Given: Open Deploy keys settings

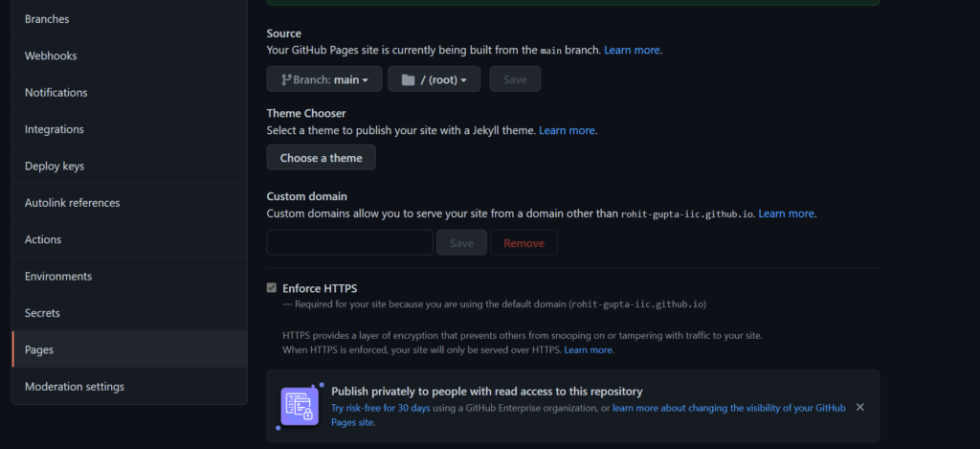Looking at the screenshot, I should (129, 167).
